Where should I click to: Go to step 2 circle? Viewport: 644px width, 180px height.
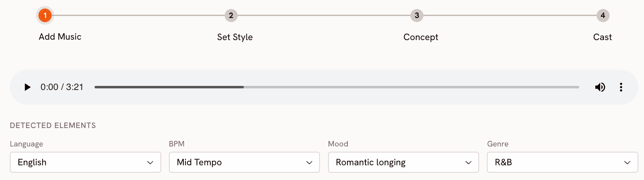click(231, 16)
